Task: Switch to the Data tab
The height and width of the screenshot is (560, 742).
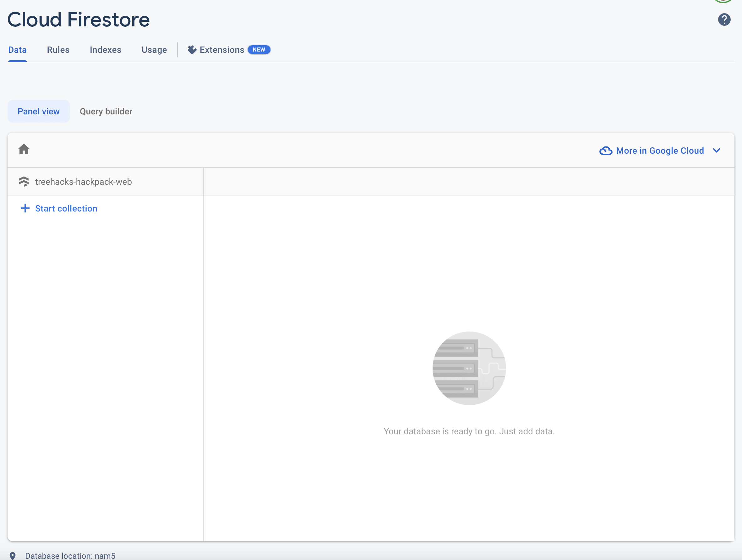Action: [x=18, y=50]
